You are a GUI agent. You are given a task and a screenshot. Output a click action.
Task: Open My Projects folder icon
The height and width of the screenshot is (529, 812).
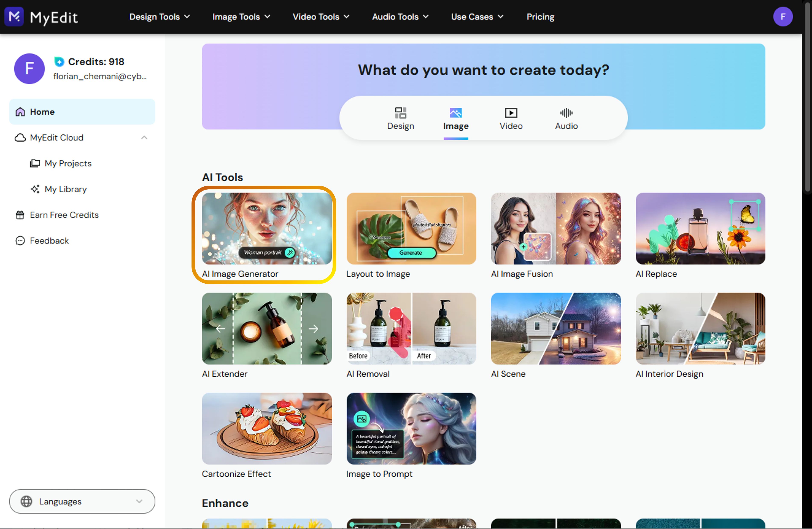pos(35,163)
